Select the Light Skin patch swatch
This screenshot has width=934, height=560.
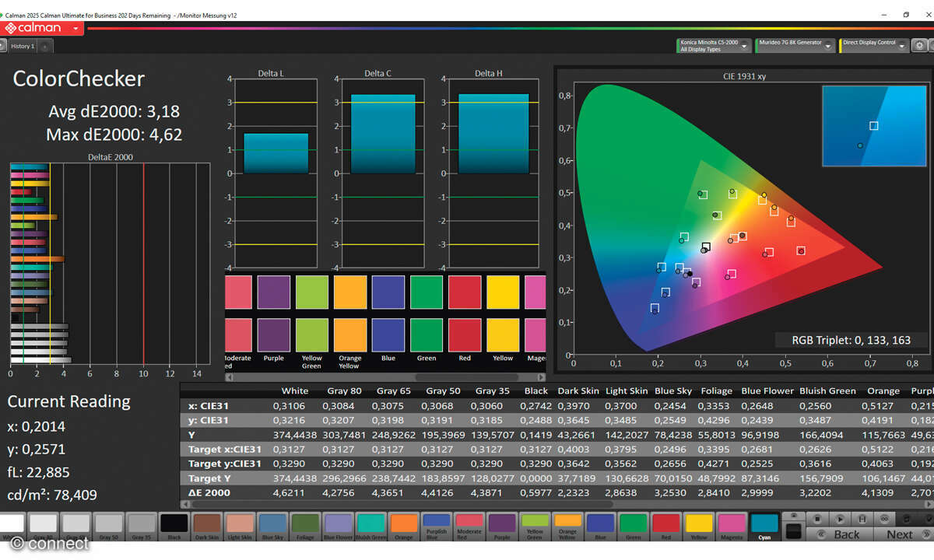point(240,525)
